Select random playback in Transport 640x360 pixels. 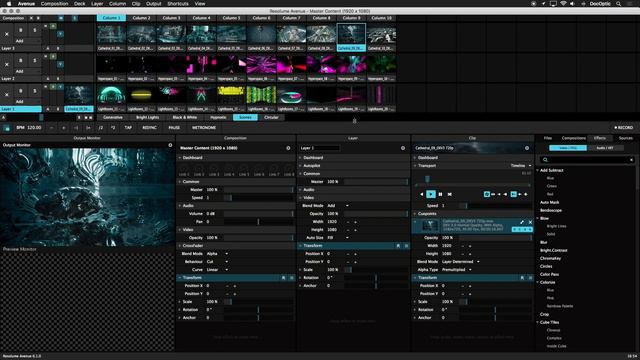(x=449, y=194)
